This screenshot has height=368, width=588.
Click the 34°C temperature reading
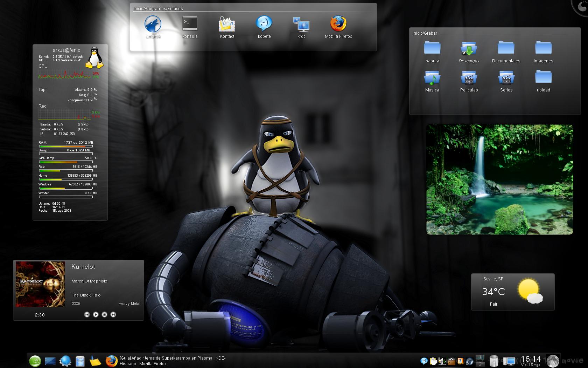(493, 292)
